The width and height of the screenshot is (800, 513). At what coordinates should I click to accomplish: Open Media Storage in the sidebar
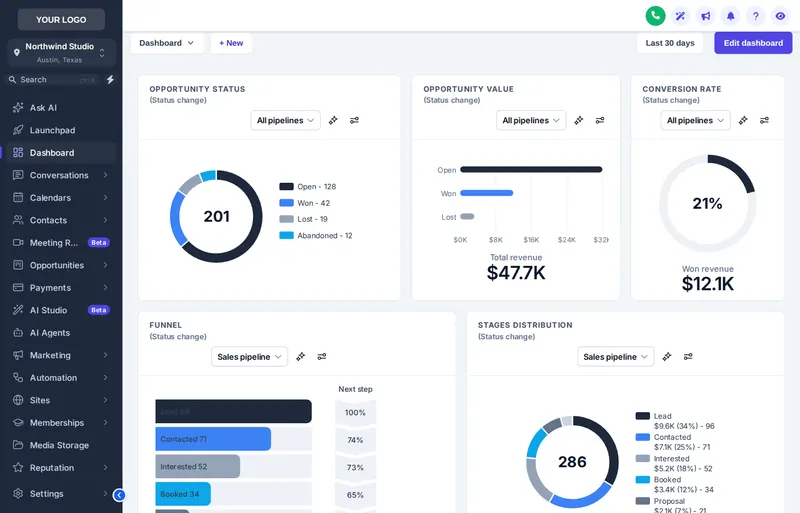pyautogui.click(x=61, y=445)
